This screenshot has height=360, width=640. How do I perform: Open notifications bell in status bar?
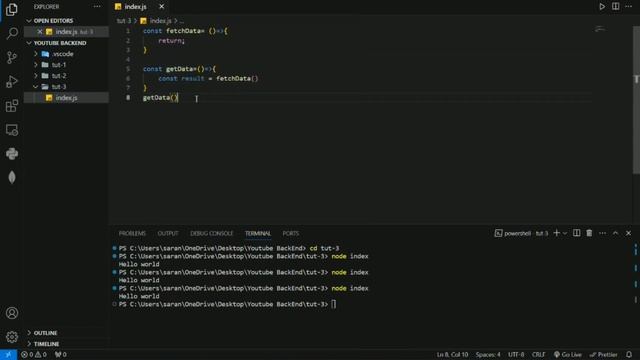(x=629, y=355)
